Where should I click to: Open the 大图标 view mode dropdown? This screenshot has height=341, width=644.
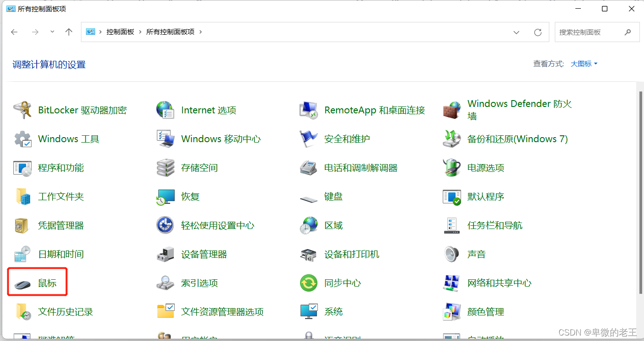pos(584,64)
